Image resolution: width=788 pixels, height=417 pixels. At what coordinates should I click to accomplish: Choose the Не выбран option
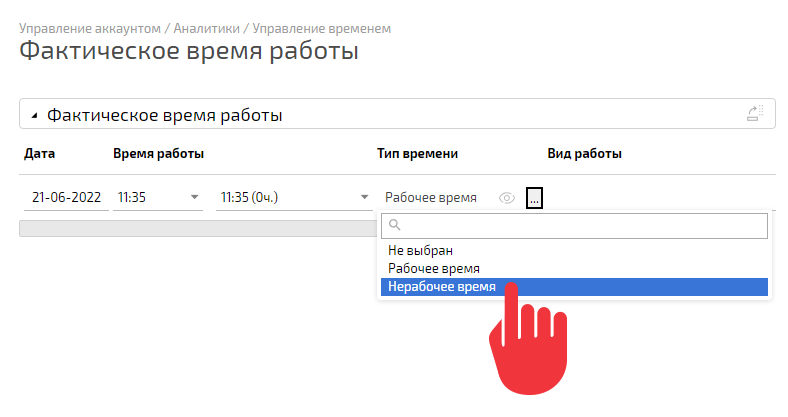(574, 250)
